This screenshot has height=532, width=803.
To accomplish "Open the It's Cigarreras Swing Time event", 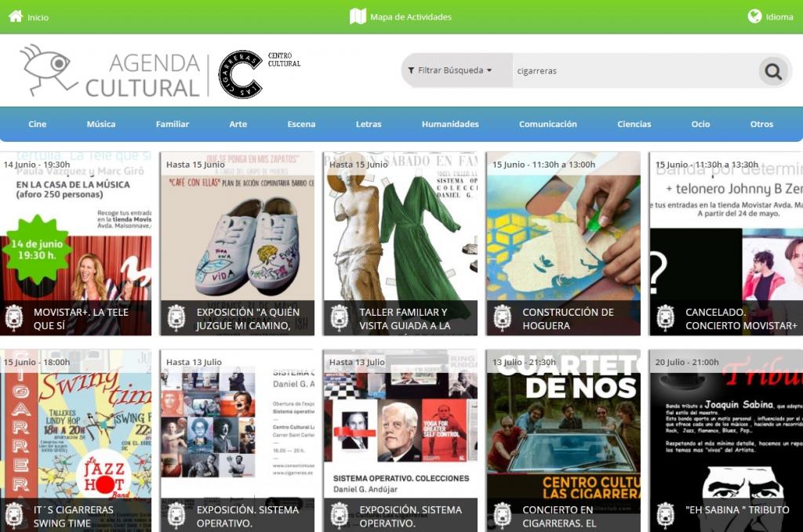I will 75,441.
